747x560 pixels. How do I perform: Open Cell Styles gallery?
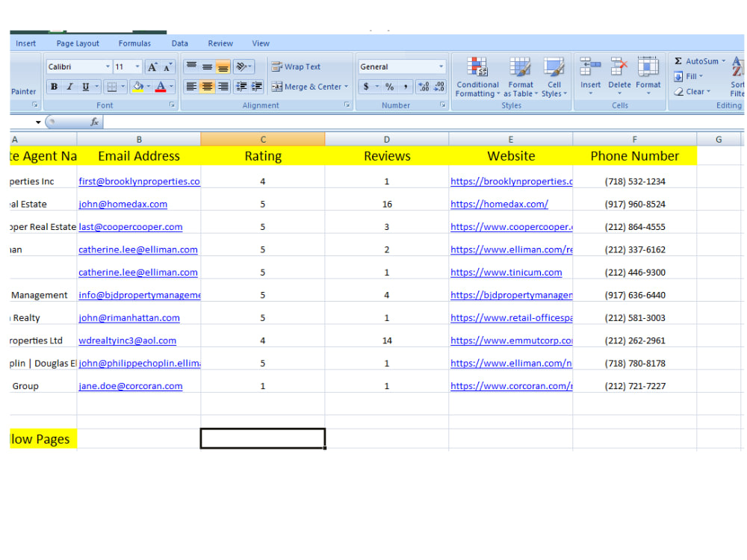tap(554, 77)
